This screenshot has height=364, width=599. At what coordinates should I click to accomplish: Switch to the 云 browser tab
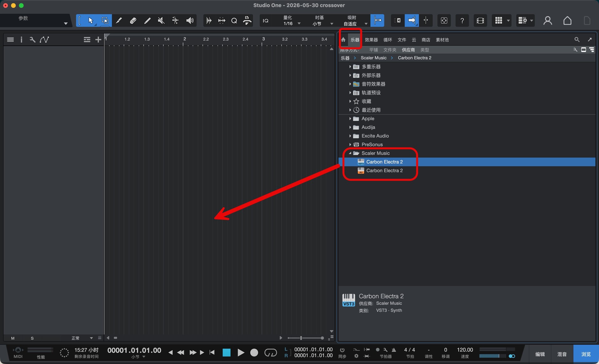point(414,40)
